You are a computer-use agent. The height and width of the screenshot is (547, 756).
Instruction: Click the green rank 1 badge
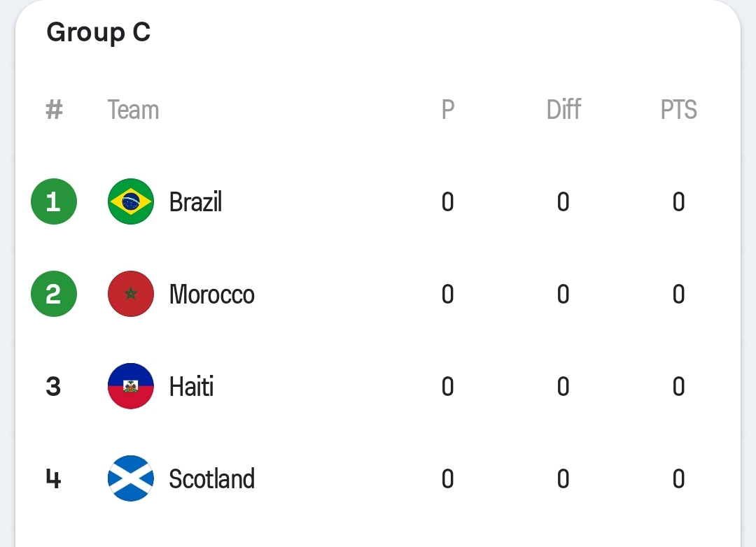click(x=54, y=201)
